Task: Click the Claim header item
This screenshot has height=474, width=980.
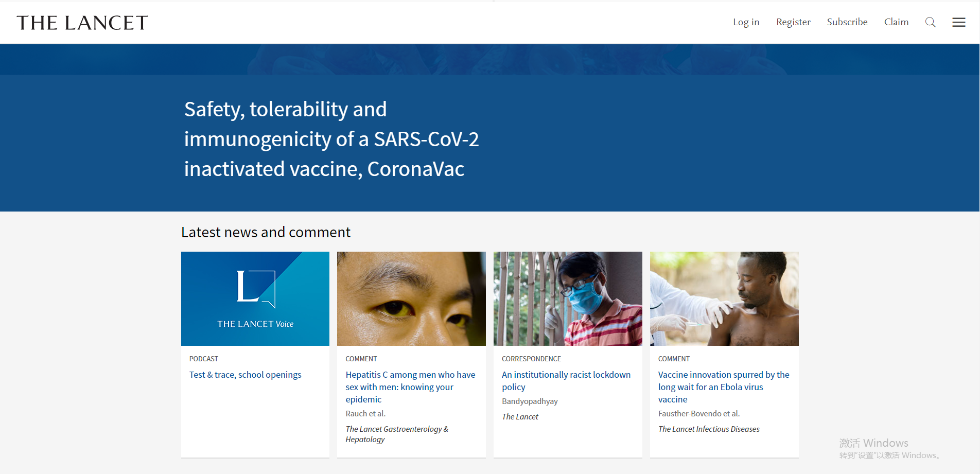Action: [x=896, y=22]
